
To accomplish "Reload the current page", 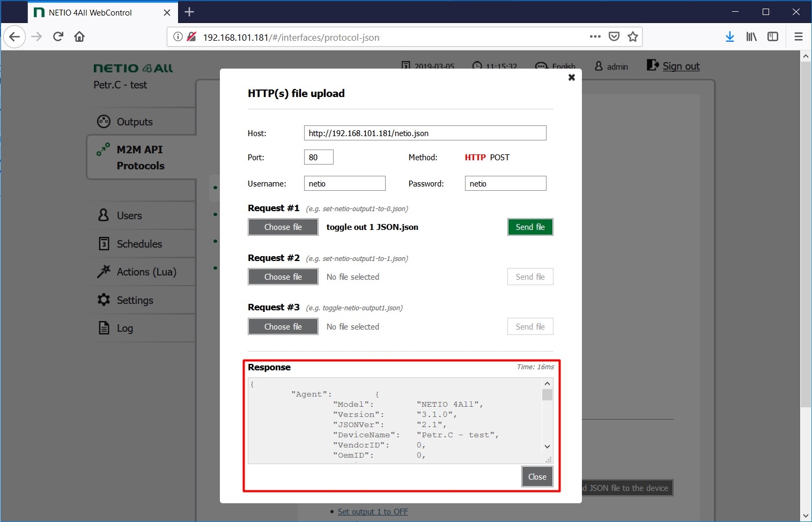I will pyautogui.click(x=58, y=36).
